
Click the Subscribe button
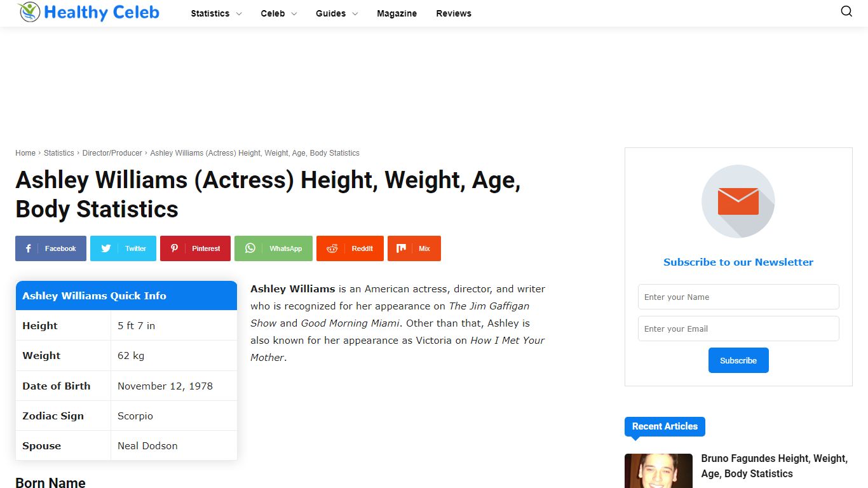[738, 360]
